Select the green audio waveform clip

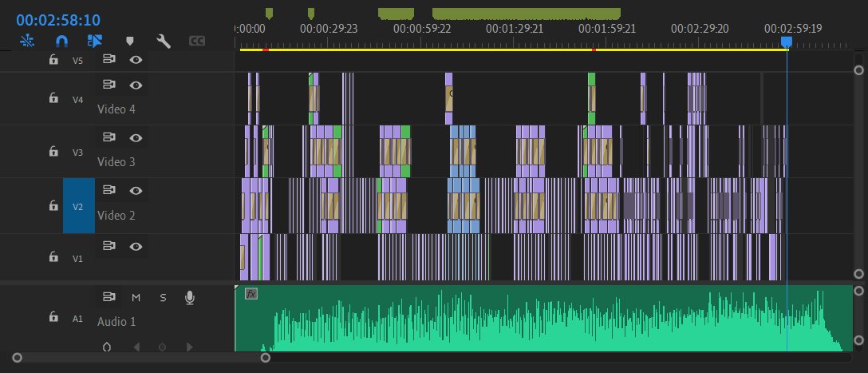(543, 319)
